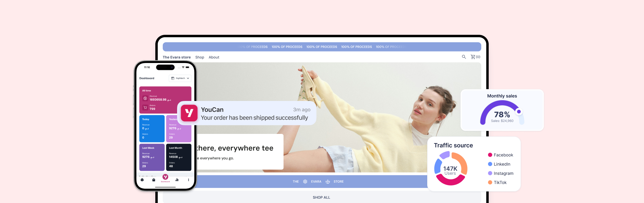Viewport: 644px width, 203px height.
Task: Tap the Last Month stats card
Action: (x=179, y=157)
